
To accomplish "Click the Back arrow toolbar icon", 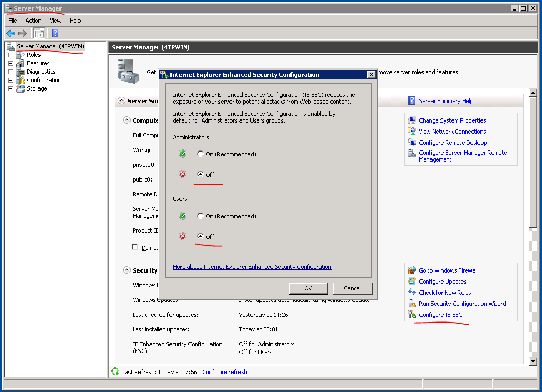I will (x=11, y=33).
